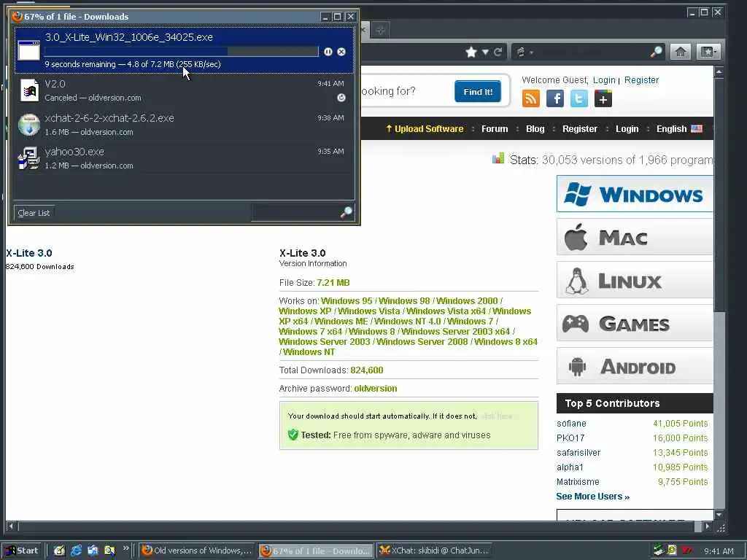Click the green Tested shield icon

pyautogui.click(x=293, y=435)
